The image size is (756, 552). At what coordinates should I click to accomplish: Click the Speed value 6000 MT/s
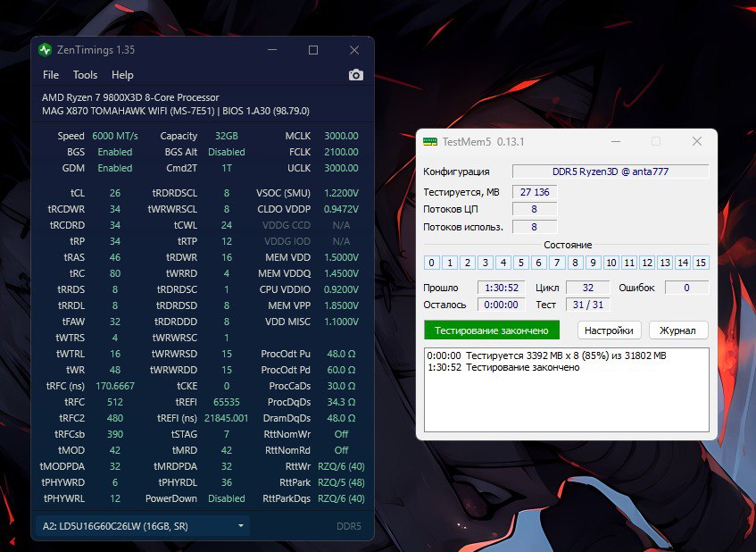(115, 136)
